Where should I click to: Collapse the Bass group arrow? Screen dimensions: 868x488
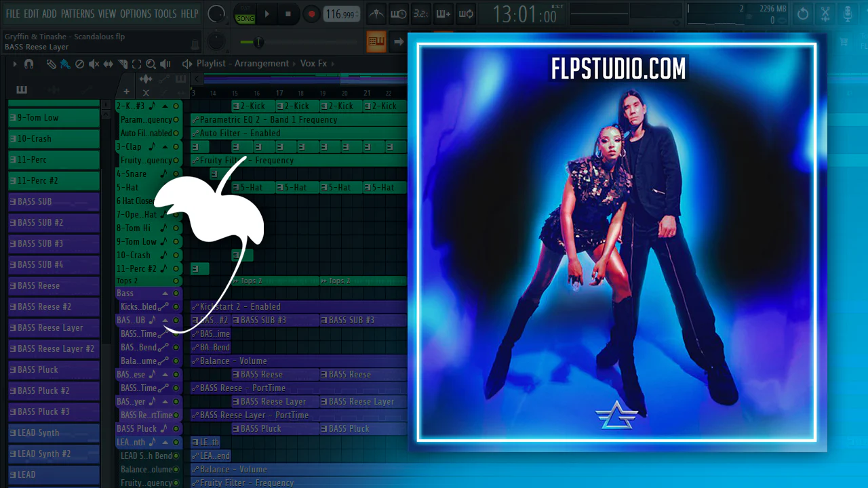pos(165,293)
